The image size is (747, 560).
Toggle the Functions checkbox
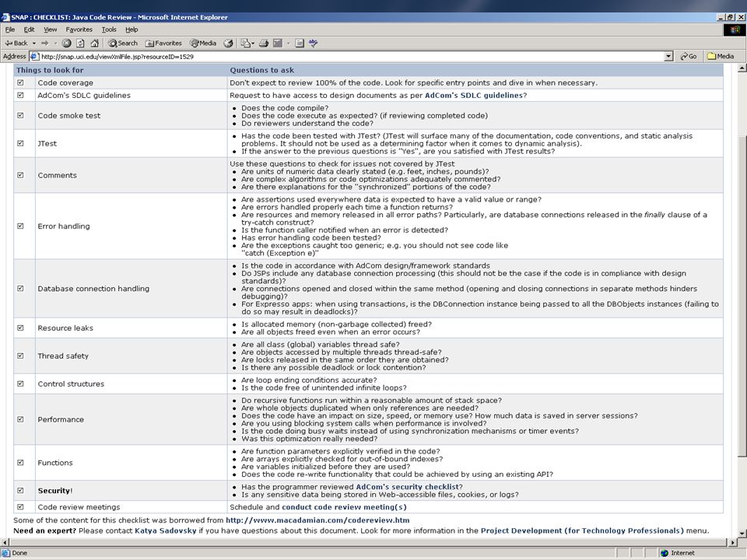click(x=20, y=462)
